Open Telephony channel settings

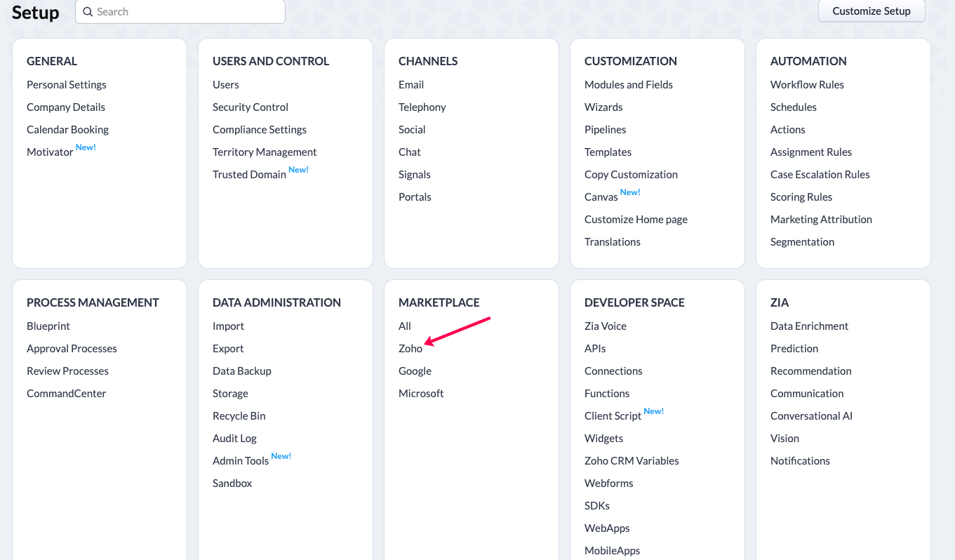pos(422,107)
